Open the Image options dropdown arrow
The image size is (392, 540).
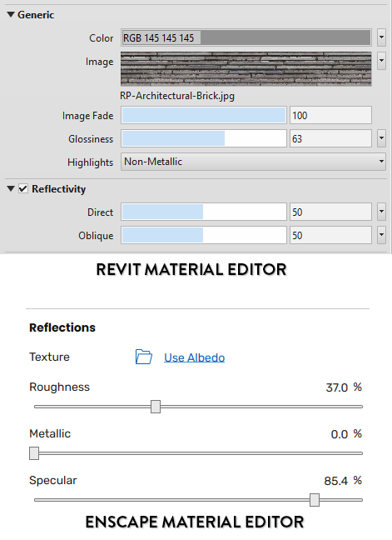click(x=381, y=61)
